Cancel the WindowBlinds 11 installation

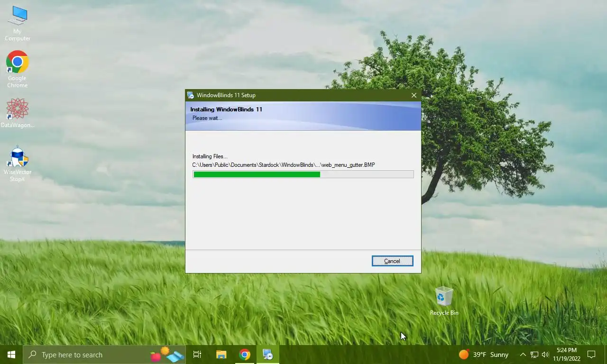[392, 261]
